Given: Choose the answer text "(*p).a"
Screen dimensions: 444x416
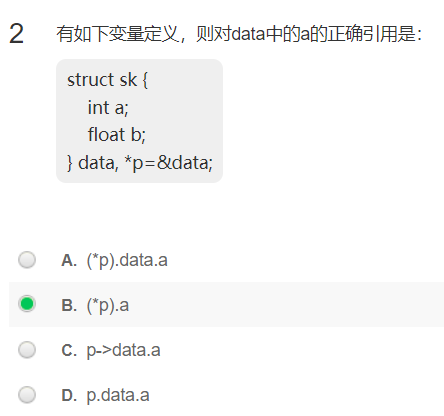Looking at the screenshot, I should tap(108, 305).
